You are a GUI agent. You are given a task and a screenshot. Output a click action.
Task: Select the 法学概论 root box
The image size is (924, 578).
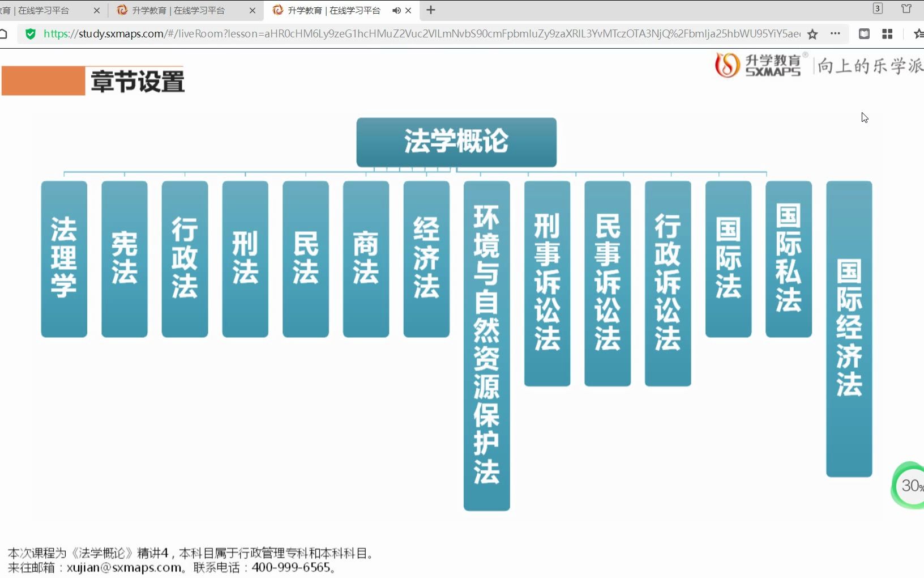pyautogui.click(x=456, y=142)
